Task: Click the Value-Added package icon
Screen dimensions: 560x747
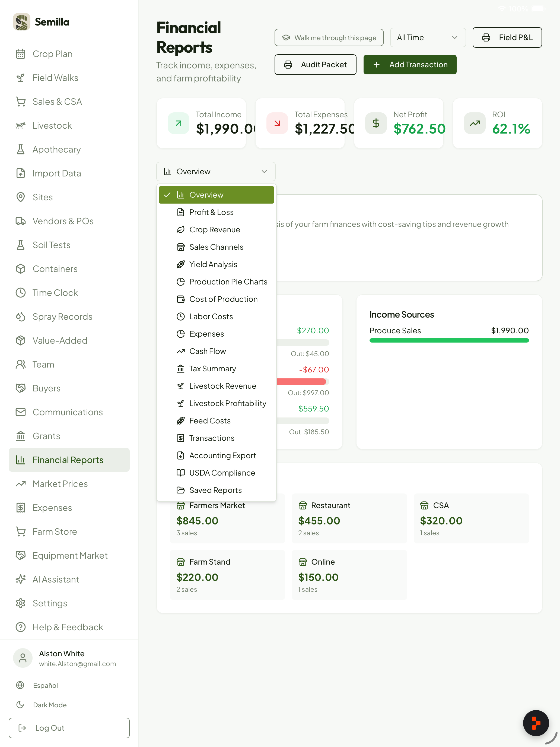Action: coord(21,340)
